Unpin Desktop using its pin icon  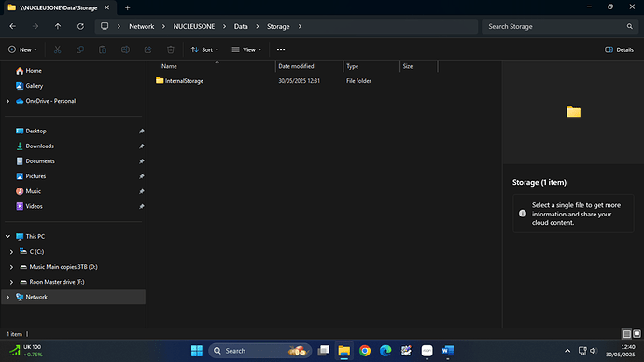click(141, 132)
